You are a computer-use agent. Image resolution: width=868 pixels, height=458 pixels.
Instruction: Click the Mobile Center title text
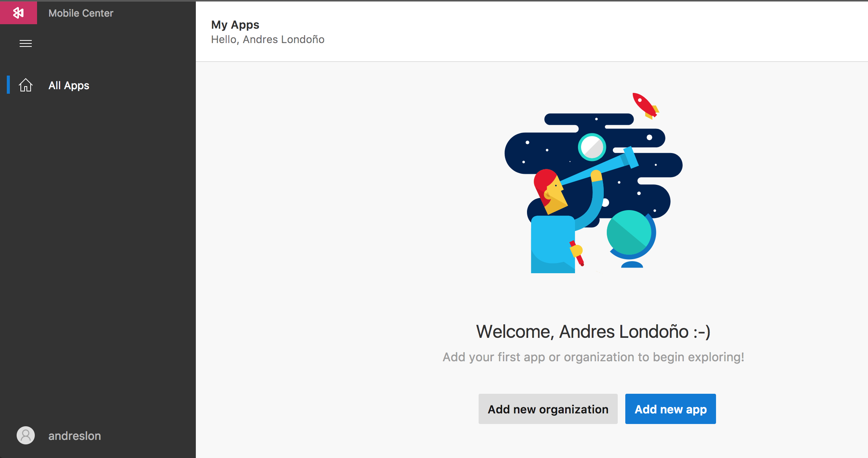81,13
